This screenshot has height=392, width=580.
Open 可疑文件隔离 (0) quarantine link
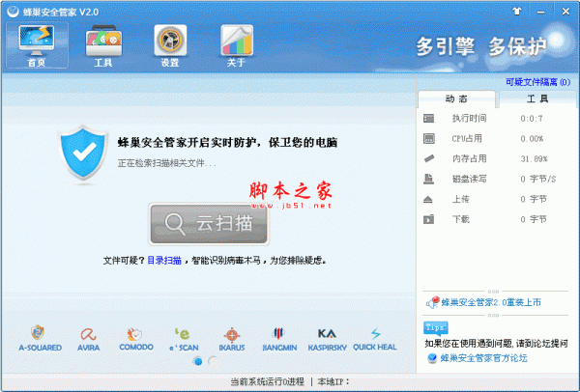(x=537, y=82)
